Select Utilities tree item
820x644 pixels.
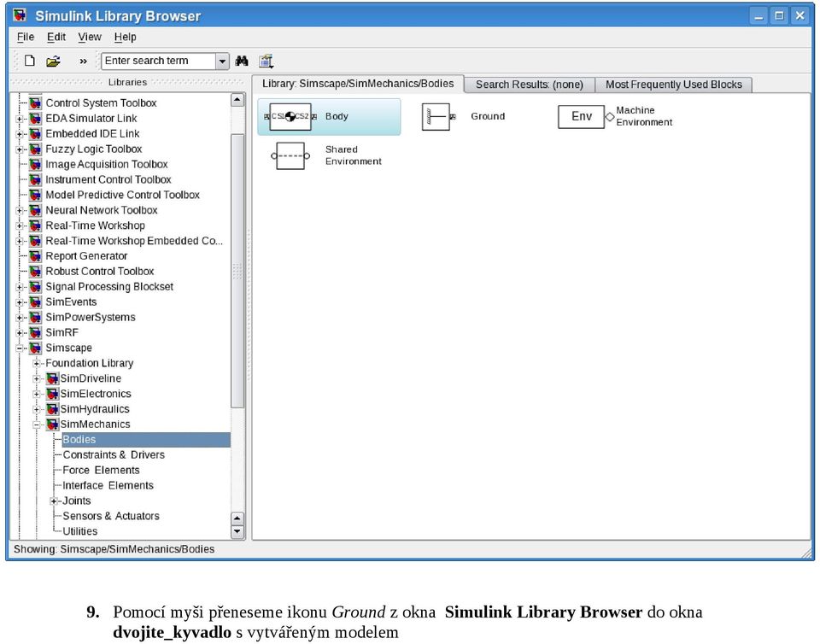click(80, 531)
